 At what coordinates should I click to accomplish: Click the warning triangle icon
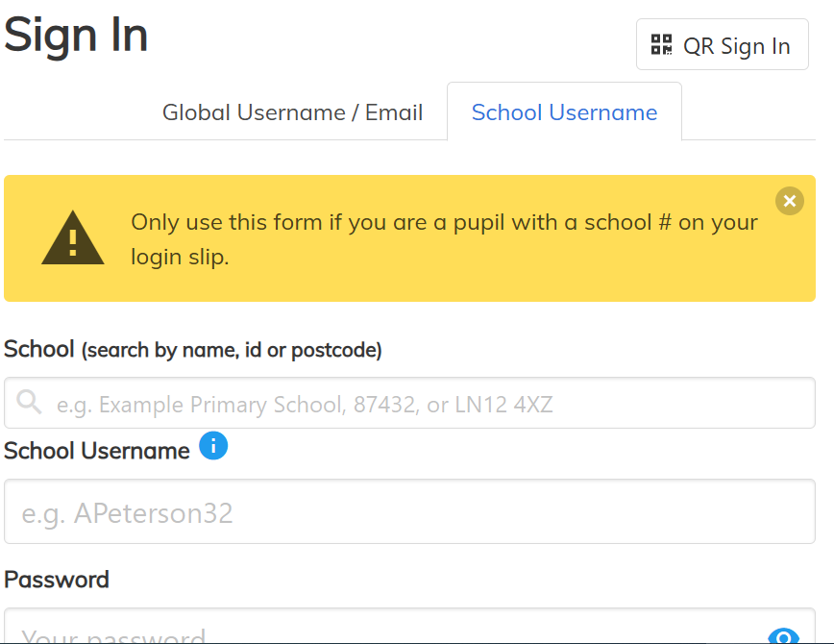pyautogui.click(x=72, y=238)
